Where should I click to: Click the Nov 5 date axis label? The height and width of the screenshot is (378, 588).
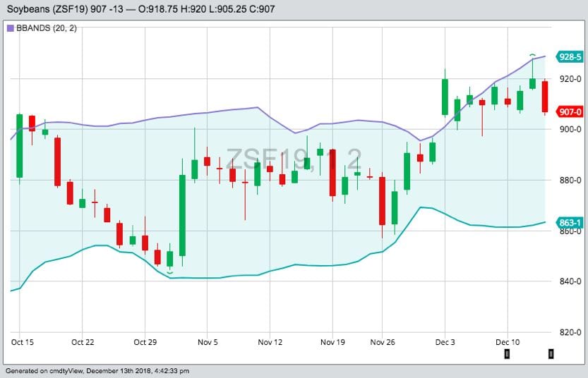click(207, 342)
